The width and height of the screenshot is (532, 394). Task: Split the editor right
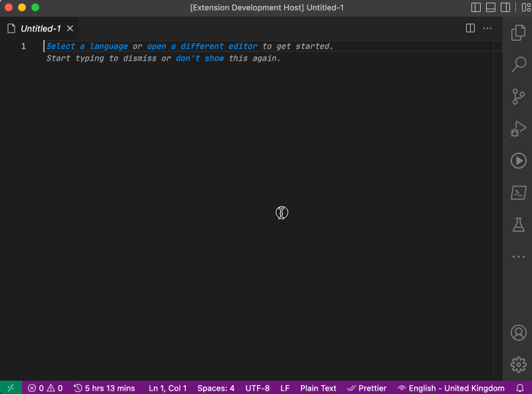pyautogui.click(x=470, y=28)
